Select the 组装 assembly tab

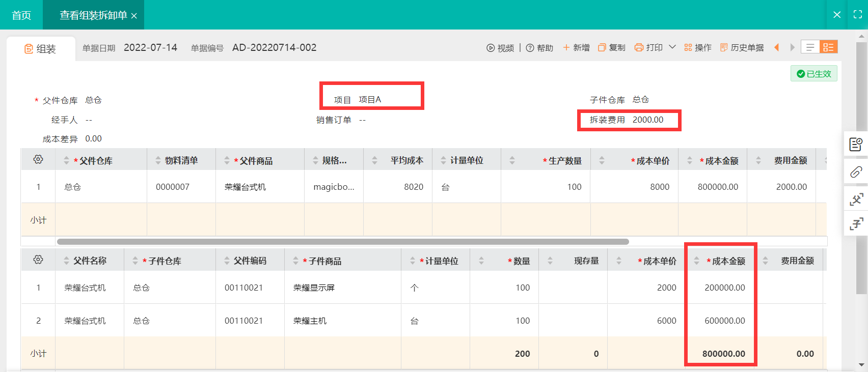click(41, 49)
